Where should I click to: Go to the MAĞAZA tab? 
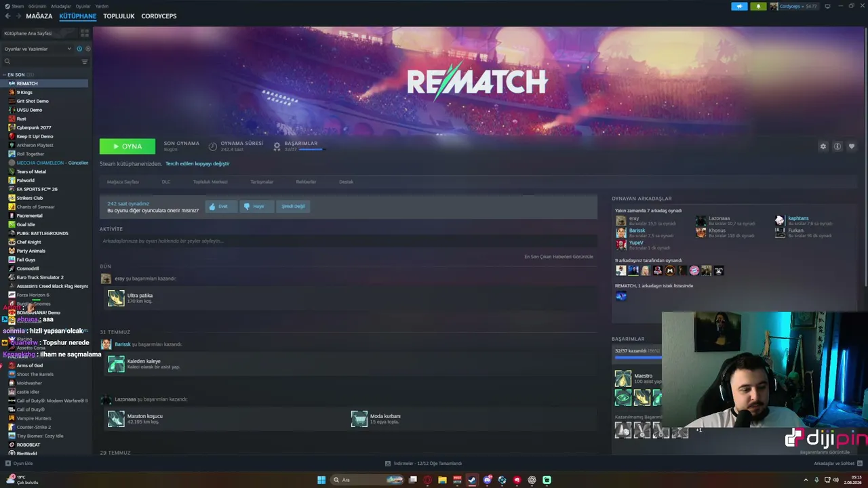tap(39, 16)
